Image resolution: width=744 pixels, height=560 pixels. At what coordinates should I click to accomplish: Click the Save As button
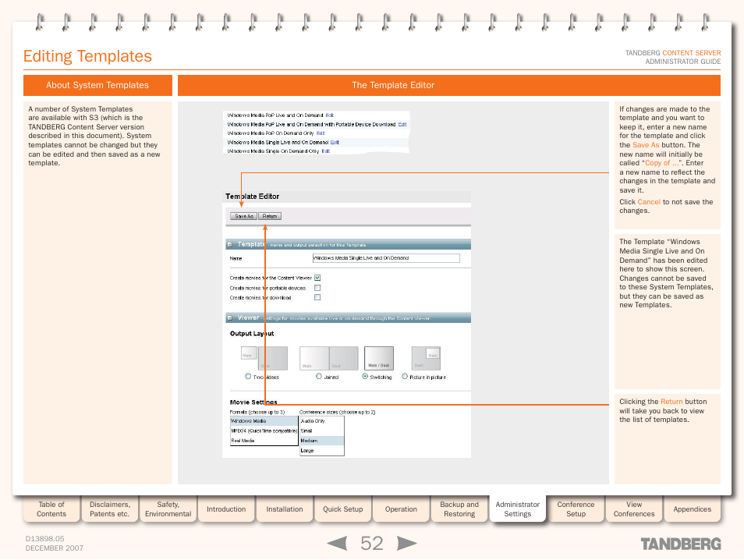point(243,216)
